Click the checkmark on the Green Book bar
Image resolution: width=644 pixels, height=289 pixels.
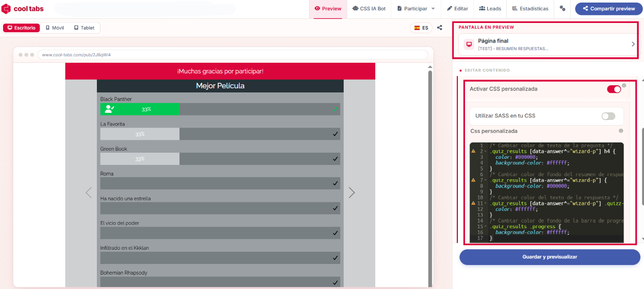[x=335, y=159]
